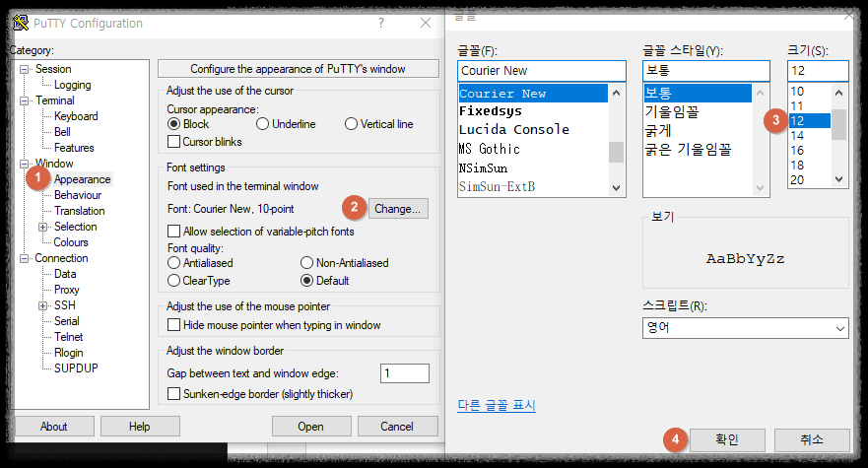868x468 pixels.
Task: Choose Antialiased font quality
Action: coord(173,262)
